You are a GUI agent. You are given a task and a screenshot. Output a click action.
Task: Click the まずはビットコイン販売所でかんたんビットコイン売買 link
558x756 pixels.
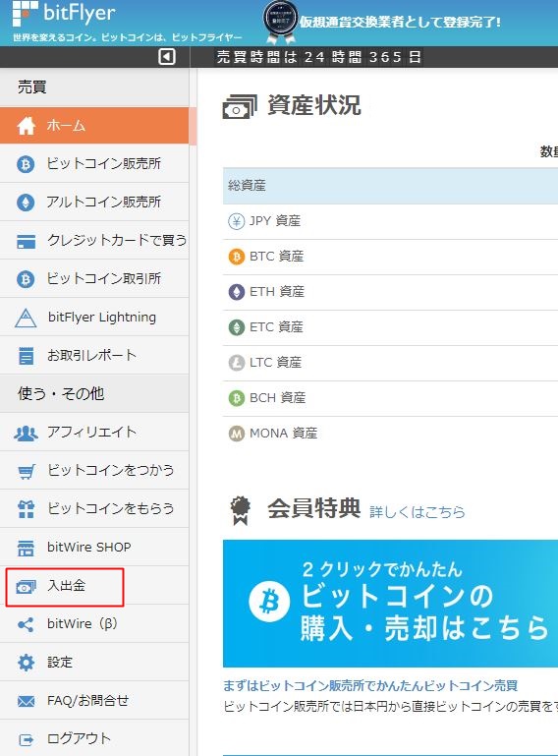370,685
